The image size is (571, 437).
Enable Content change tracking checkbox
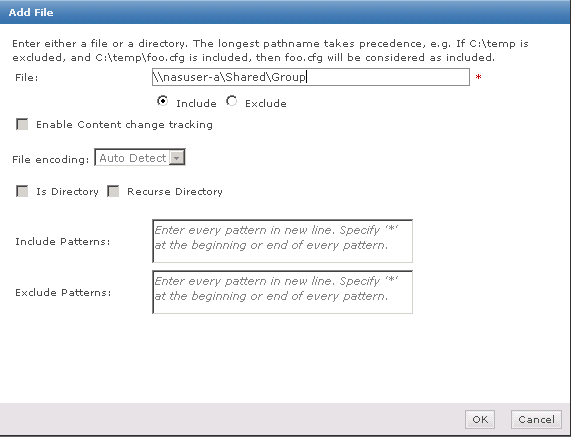22,124
